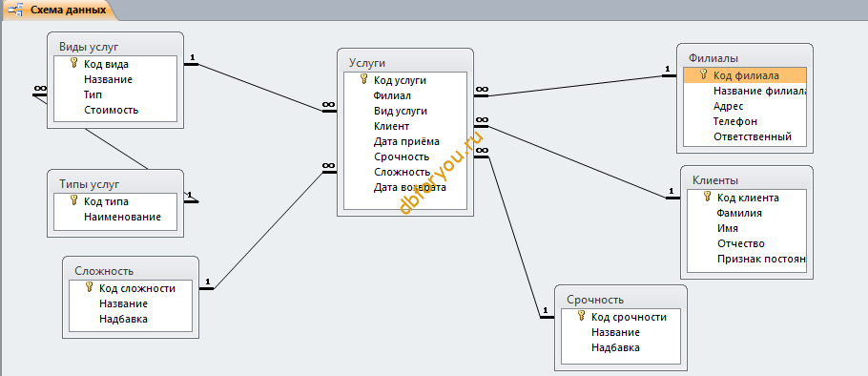Screen dimensions: 868x376
Task: Click the key icon beside Код клиента
Action: click(708, 197)
